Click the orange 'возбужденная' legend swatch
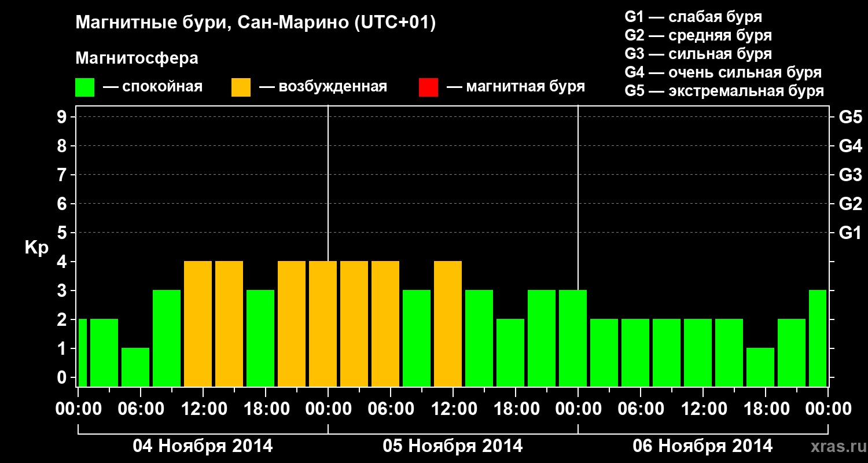Screen dimensions: 868x463 (241, 87)
